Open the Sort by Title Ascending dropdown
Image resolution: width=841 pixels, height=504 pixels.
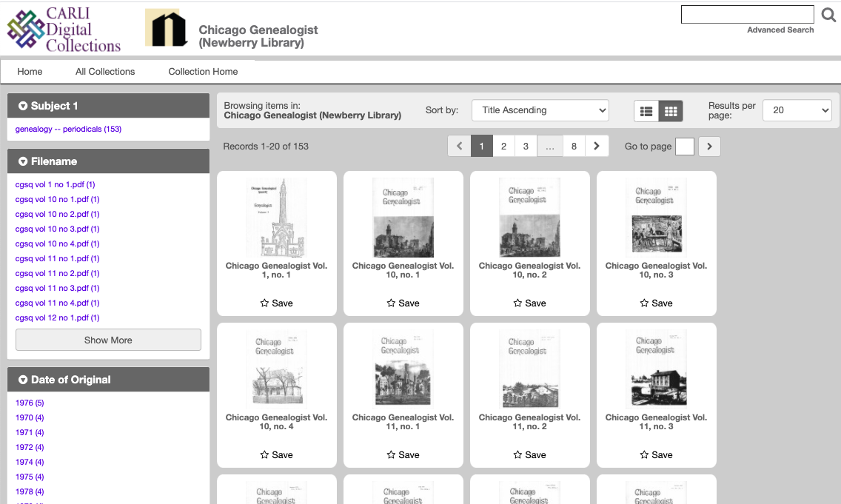(x=540, y=110)
